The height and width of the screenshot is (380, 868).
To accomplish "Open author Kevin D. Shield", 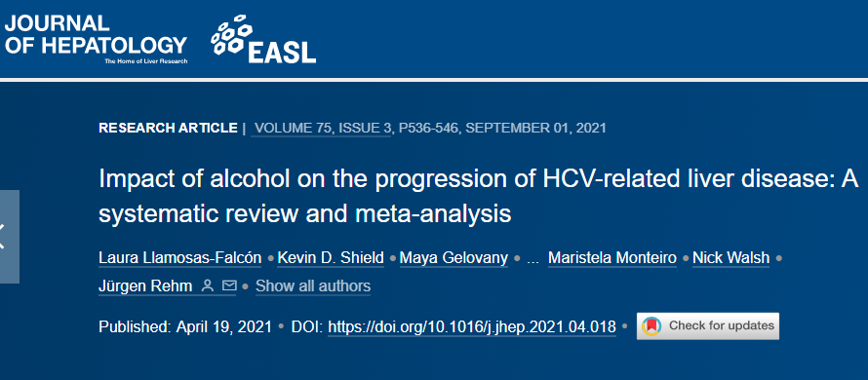I will click(331, 258).
